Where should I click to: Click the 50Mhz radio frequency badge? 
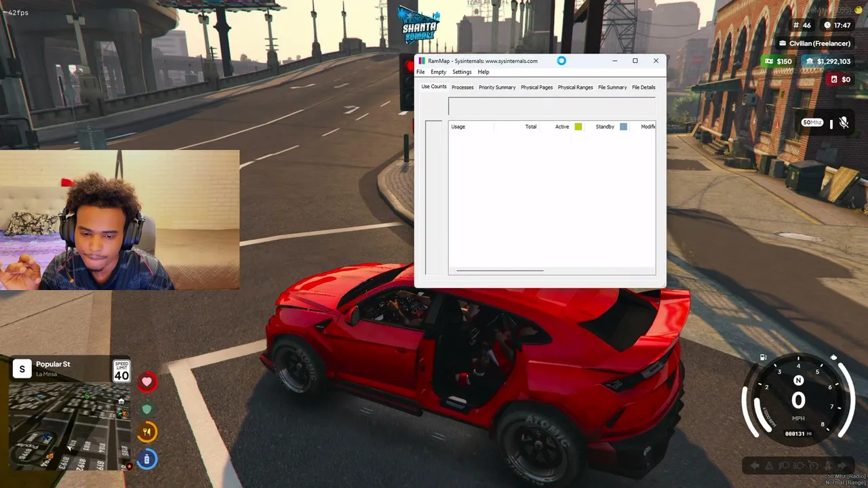pyautogui.click(x=812, y=123)
